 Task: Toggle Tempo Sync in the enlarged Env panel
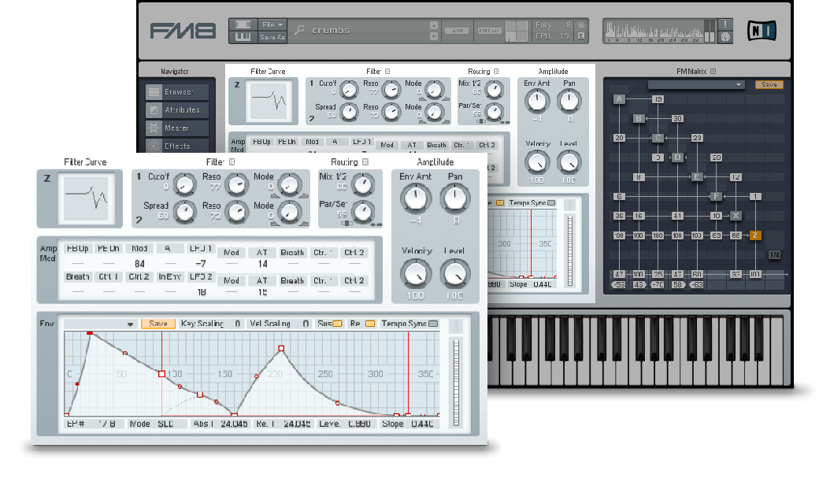coord(433,324)
